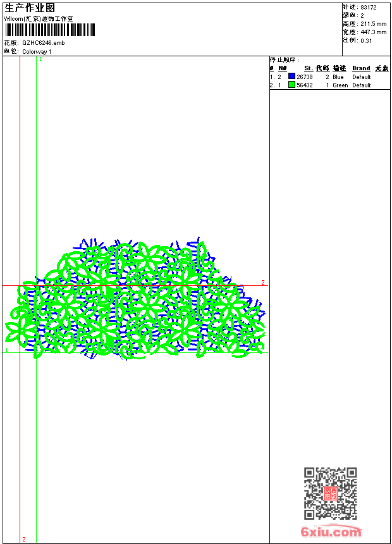Screen dimensions: 392x544
Task: Select the 'Blue' description cell
Action: click(x=338, y=77)
